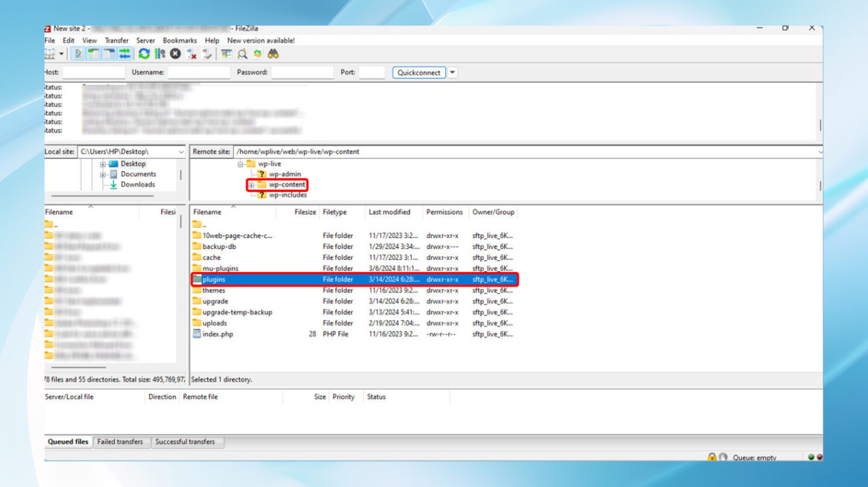Open the Bookmarks menu
Image resolution: width=868 pixels, height=487 pixels.
click(180, 40)
